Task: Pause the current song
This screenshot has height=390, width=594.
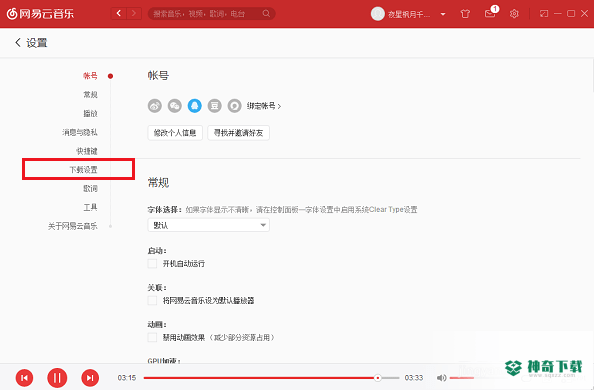Action: tap(57, 377)
